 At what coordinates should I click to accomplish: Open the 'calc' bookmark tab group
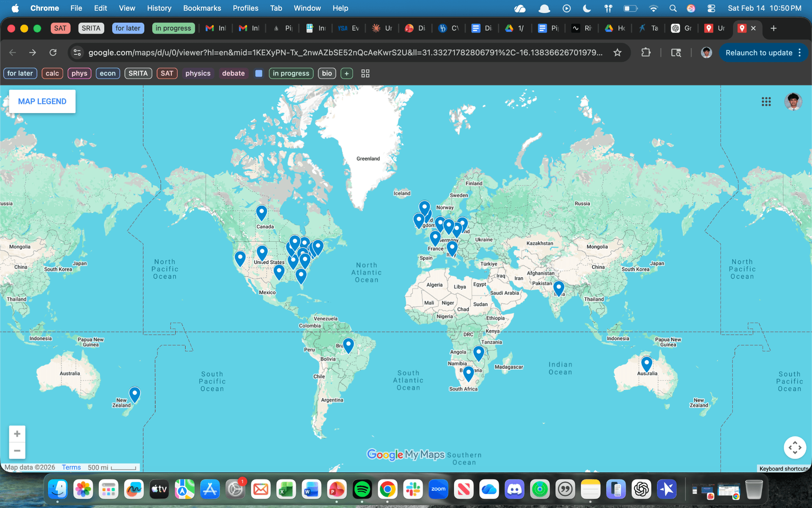(x=52, y=73)
